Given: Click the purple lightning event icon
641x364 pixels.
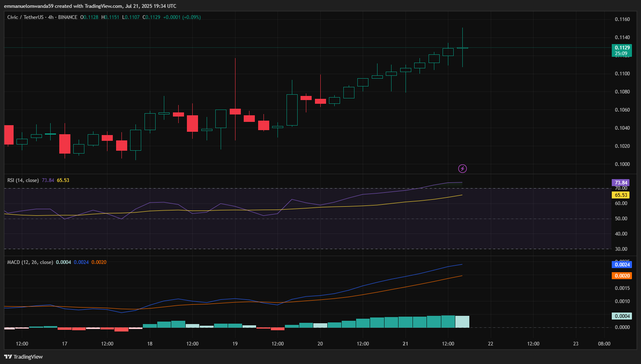Looking at the screenshot, I should click(x=462, y=168).
